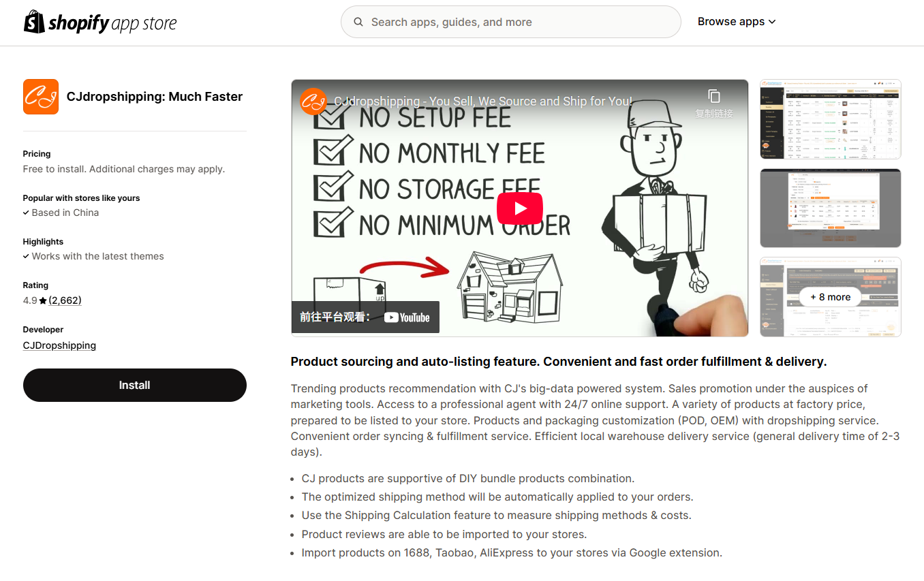This screenshot has height=581, width=924.
Task: Click the Browse apps chevron arrow
Action: (772, 22)
